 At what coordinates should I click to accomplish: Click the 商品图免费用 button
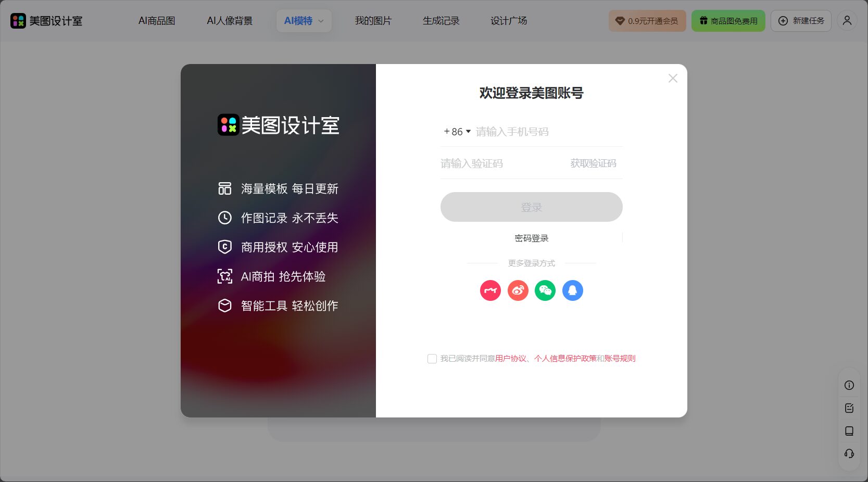[x=728, y=21]
